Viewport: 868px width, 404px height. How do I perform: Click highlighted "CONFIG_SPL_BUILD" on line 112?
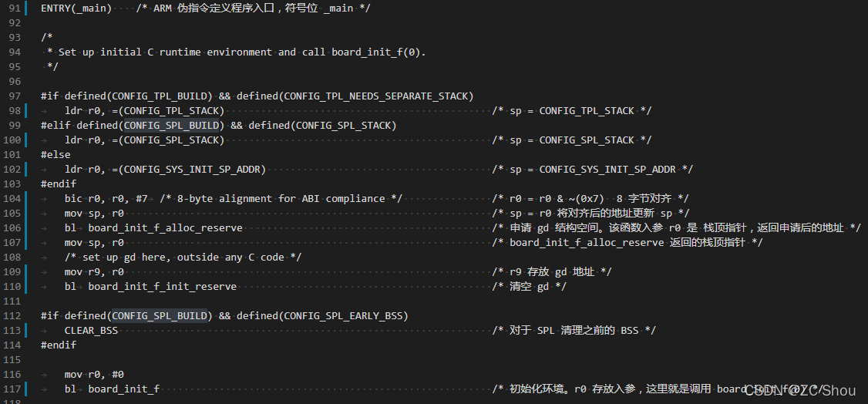(x=160, y=315)
